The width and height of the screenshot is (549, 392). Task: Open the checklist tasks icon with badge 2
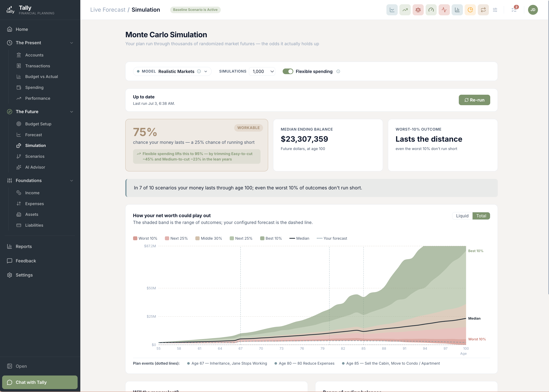[x=514, y=10]
